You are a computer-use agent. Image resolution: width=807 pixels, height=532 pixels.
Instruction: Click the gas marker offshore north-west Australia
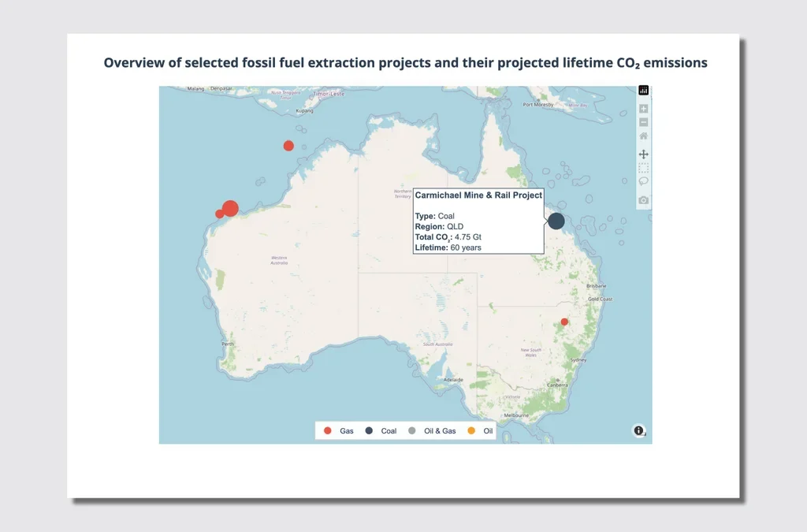tap(288, 146)
